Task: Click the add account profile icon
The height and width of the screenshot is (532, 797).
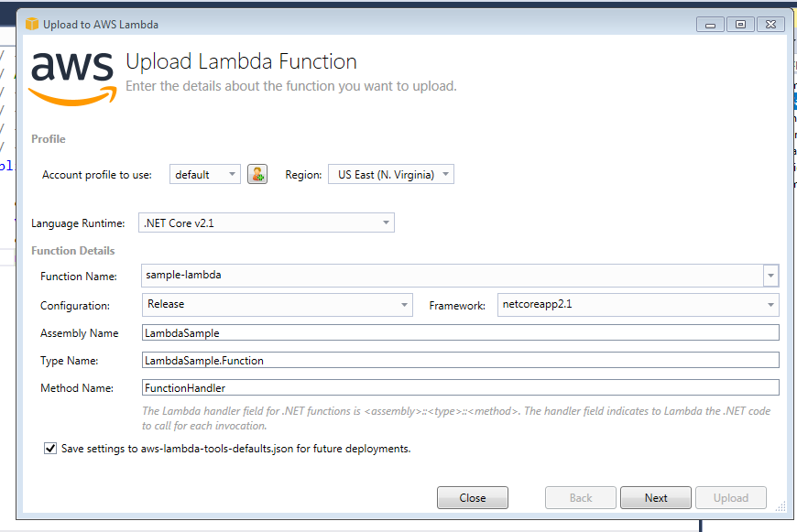Action: point(257,173)
